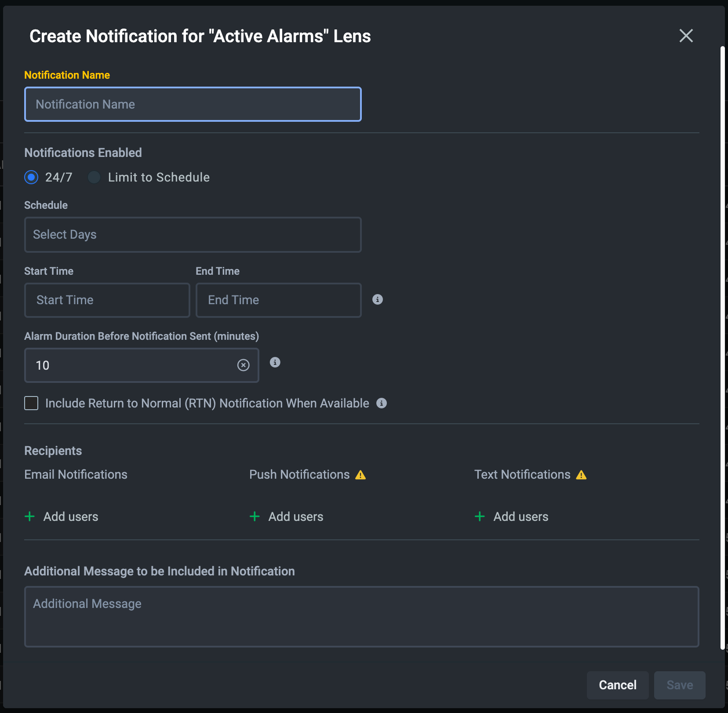Click the info icon beside RTN notification option
The height and width of the screenshot is (713, 728).
tap(381, 403)
